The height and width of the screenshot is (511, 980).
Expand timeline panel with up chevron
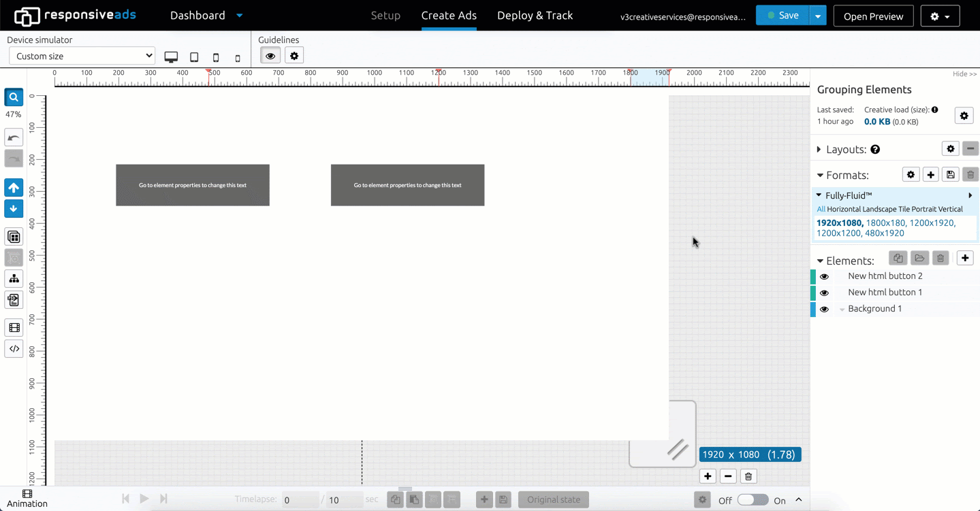[x=799, y=500]
